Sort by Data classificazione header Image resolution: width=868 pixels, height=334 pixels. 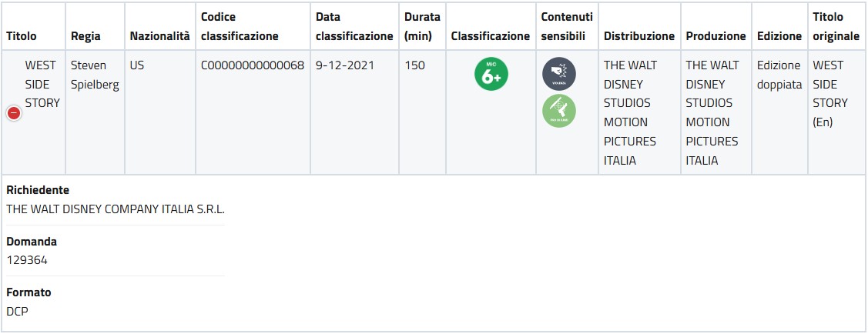coord(354,26)
